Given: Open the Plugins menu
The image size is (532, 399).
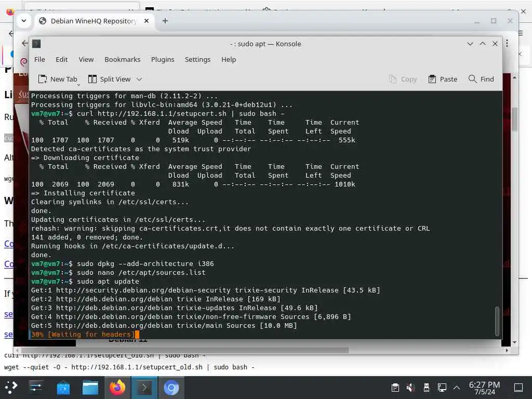Looking at the screenshot, I should [x=163, y=59].
